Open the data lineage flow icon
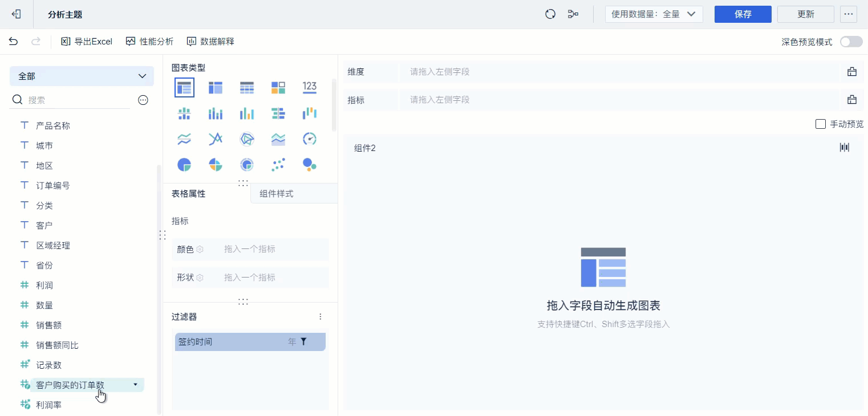This screenshot has height=416, width=868. click(x=573, y=14)
